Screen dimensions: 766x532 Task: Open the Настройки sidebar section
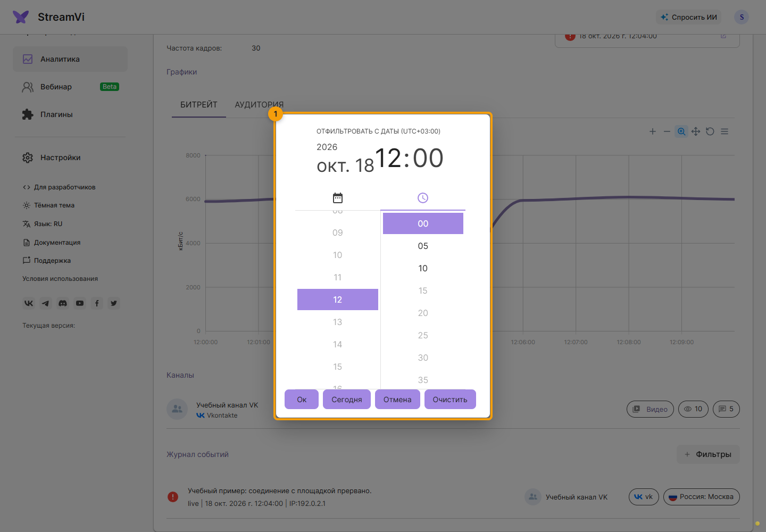click(x=70, y=157)
